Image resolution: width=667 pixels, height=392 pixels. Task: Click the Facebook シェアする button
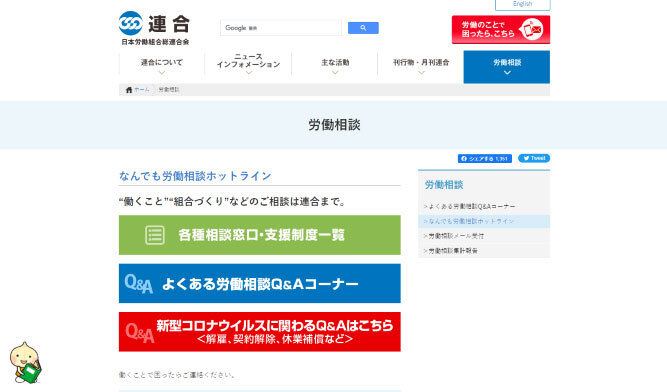[x=485, y=159]
